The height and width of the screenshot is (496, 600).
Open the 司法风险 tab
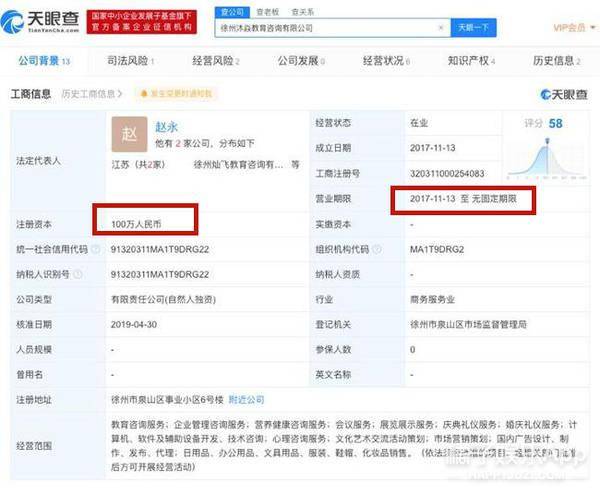[130, 61]
